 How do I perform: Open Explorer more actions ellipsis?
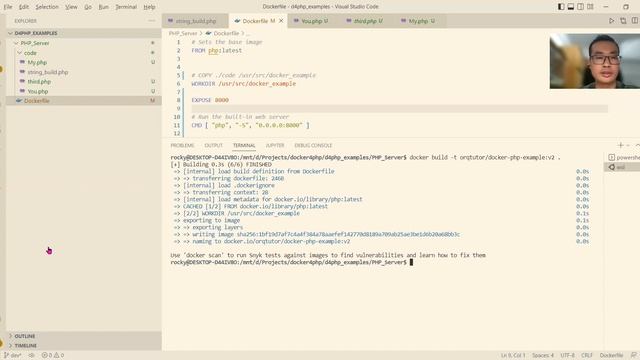151,21
